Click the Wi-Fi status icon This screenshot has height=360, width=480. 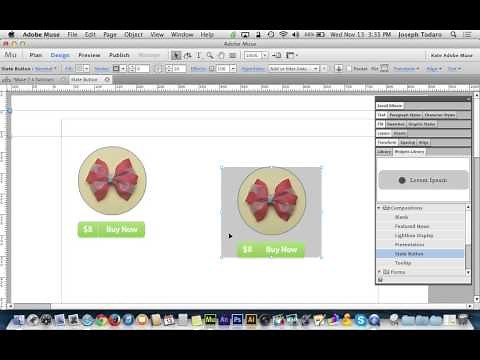(283, 34)
